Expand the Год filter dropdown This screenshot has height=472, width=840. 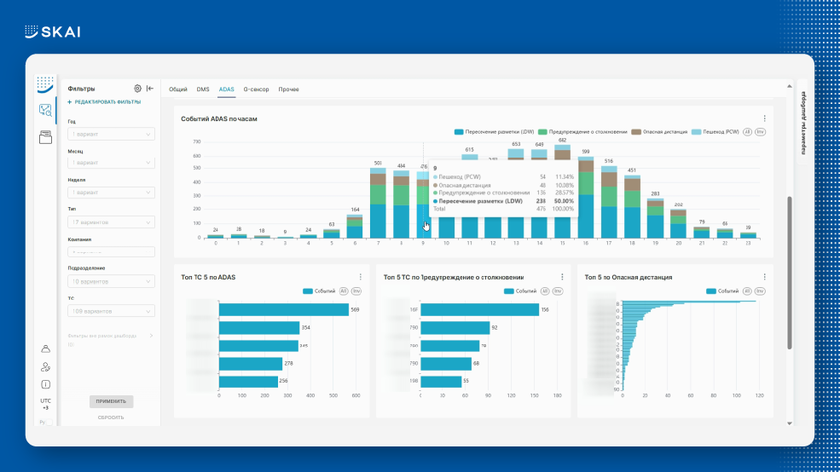(x=111, y=134)
